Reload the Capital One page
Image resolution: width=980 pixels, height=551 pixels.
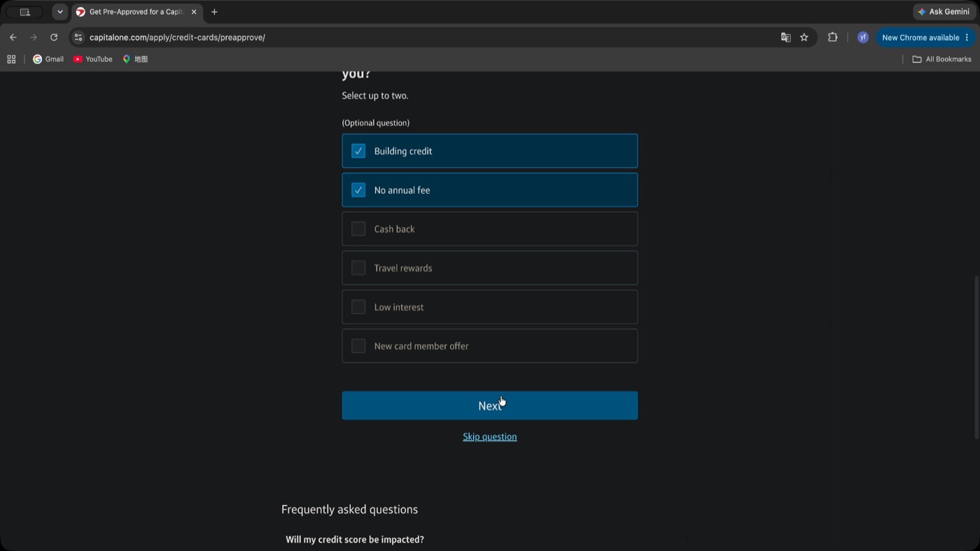(x=54, y=37)
